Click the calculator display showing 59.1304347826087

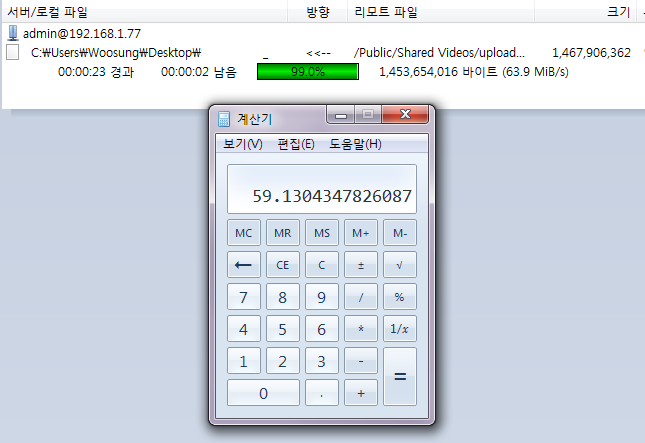[322, 190]
